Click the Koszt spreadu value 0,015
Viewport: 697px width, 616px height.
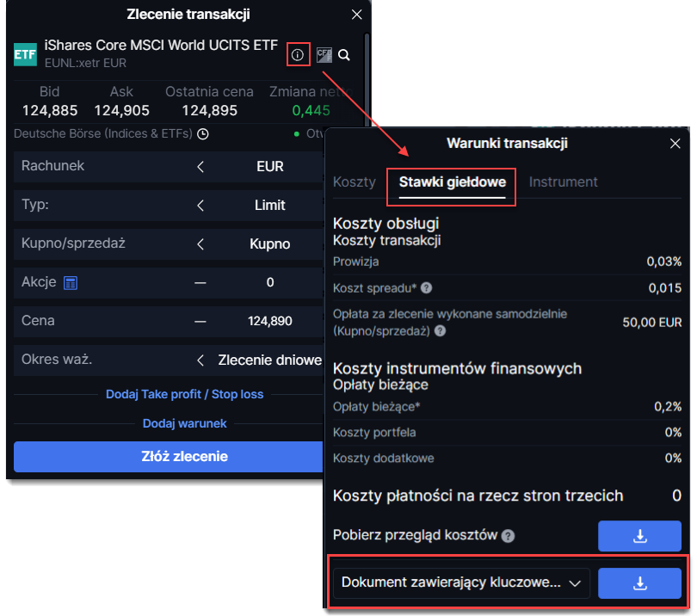664,288
